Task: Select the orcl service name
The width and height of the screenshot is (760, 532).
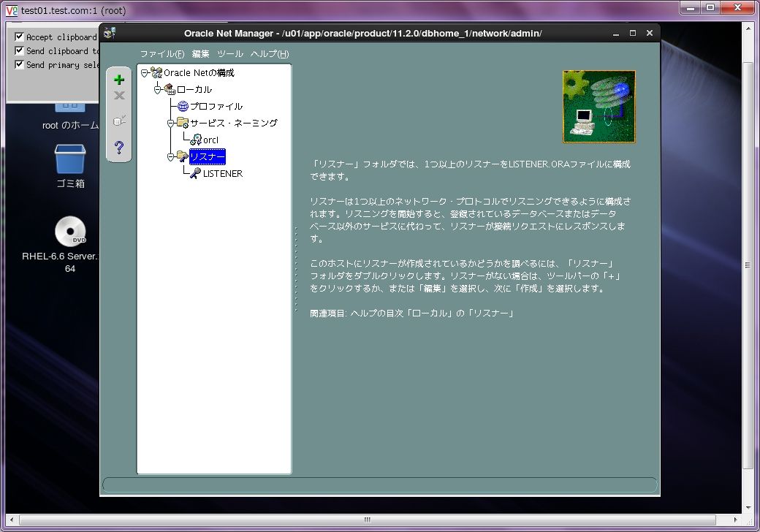Action: point(211,140)
